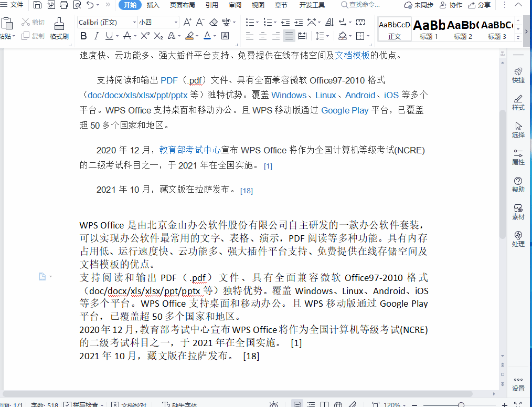Expand the line spacing dropdown

327,36
